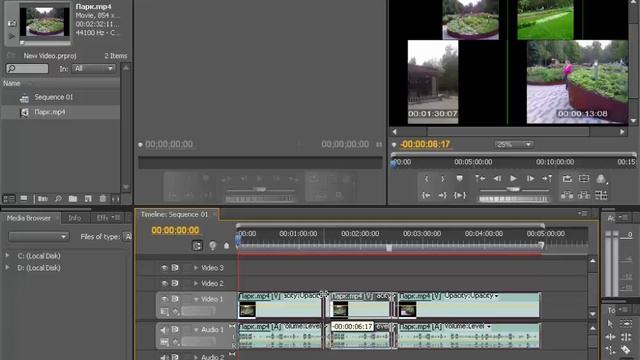640x360 pixels.
Task: Switch to the Media Browser tab
Action: pos(29,218)
